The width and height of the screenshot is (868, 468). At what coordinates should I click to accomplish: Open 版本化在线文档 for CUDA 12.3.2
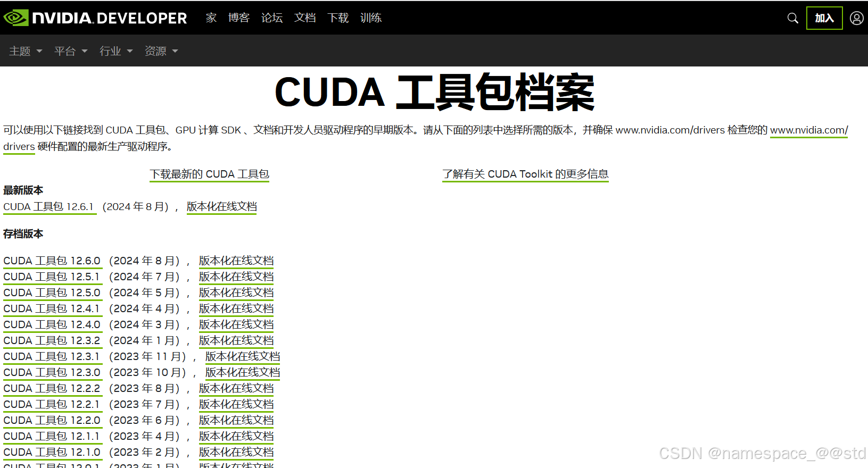click(236, 341)
